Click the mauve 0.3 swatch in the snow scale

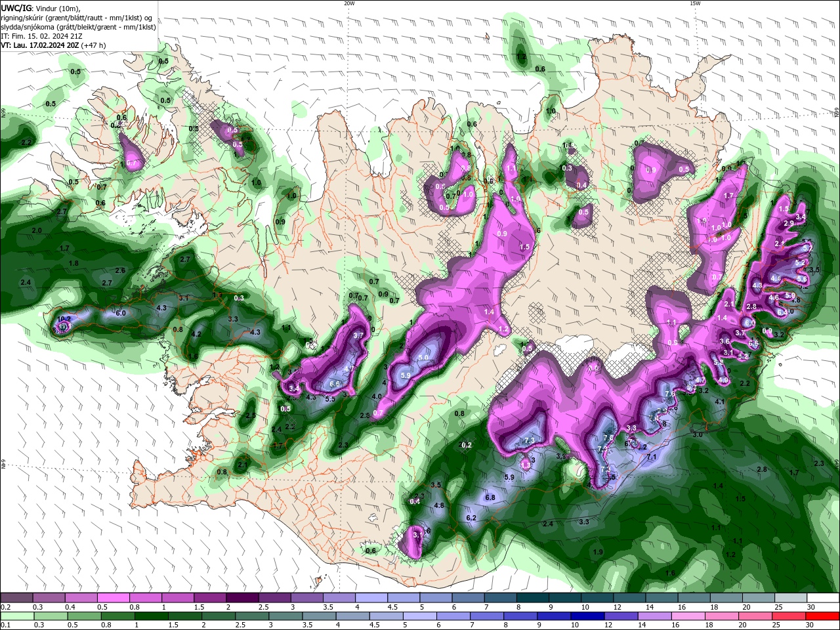(49, 598)
